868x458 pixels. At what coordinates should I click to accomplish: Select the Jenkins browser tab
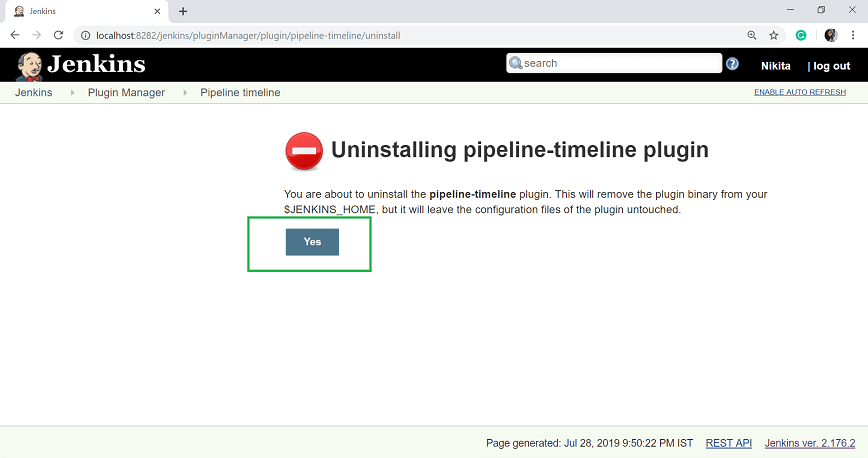pos(86,11)
